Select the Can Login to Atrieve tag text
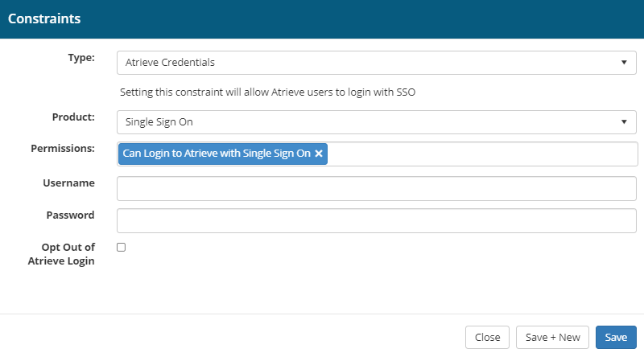The image size is (644, 357). click(x=217, y=154)
